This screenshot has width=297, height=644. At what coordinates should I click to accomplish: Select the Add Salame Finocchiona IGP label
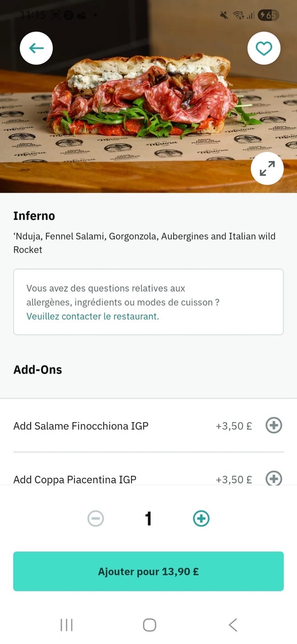[81, 426]
